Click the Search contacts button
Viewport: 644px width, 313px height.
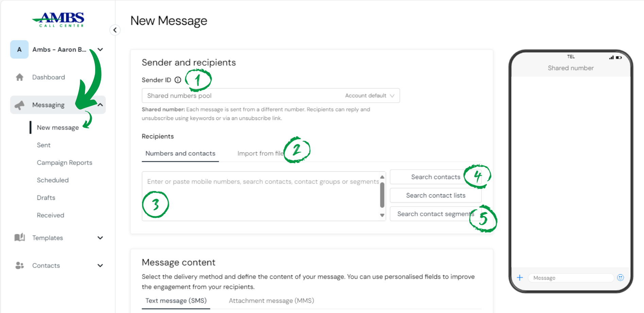(x=436, y=177)
